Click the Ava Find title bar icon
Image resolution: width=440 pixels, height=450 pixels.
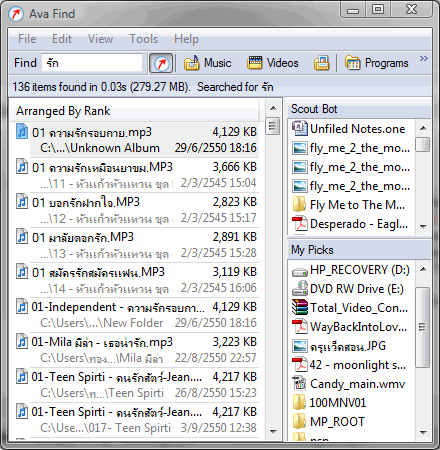click(x=16, y=14)
